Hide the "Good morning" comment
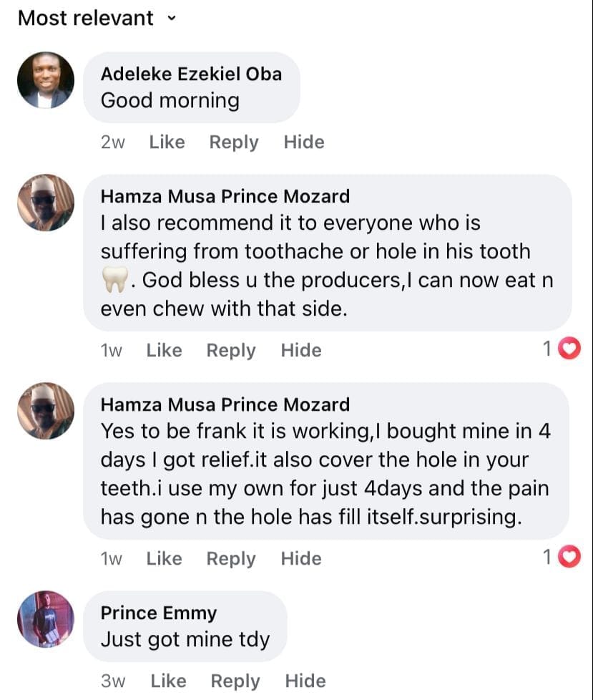Screen dimensions: 593x700 [304, 142]
